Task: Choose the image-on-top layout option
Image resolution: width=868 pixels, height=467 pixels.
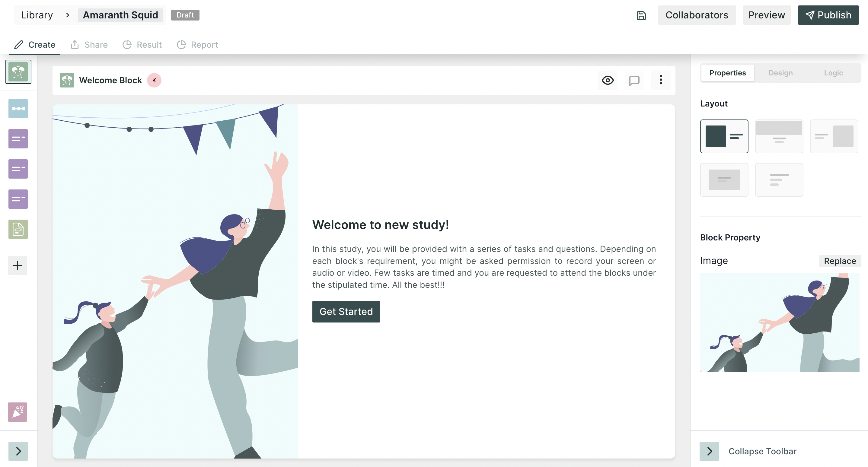Action: click(779, 136)
